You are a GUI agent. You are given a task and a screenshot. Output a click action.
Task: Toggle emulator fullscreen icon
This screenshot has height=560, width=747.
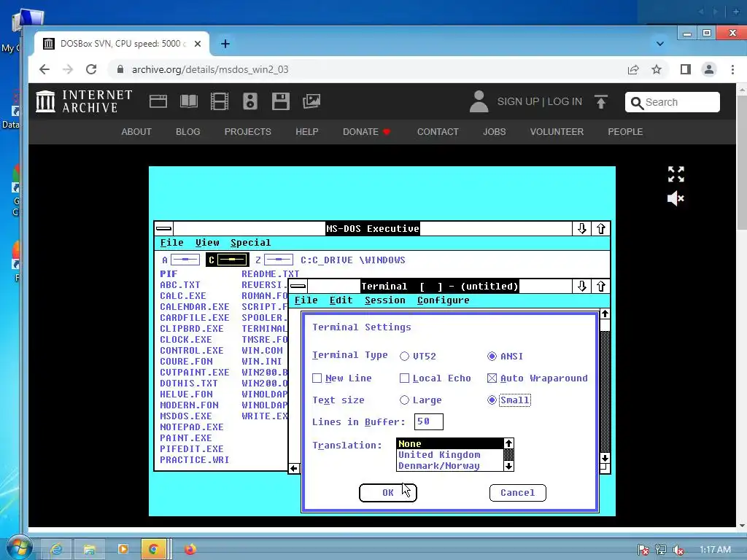(x=676, y=174)
